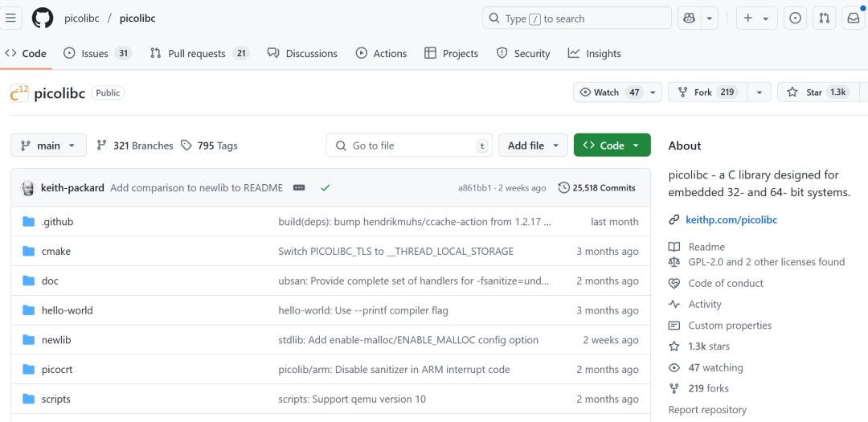This screenshot has height=422, width=868.
Task: Open the .github folder
Action: (58, 222)
